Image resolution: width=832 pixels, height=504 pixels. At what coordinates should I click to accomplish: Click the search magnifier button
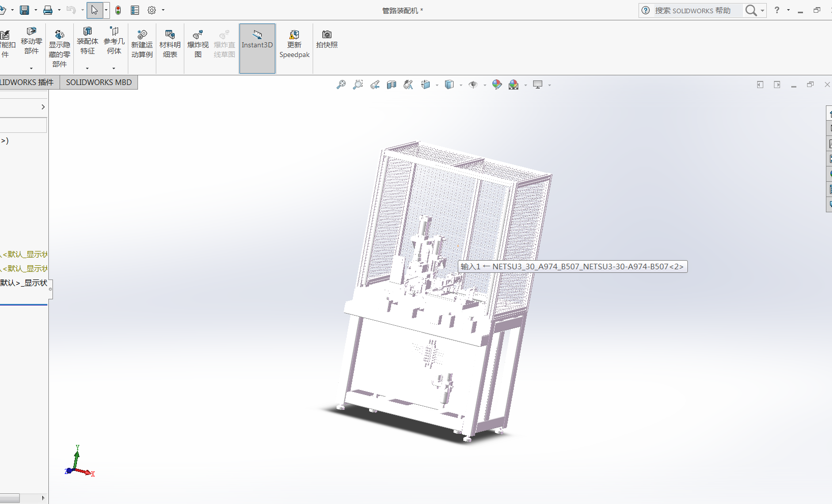(751, 10)
